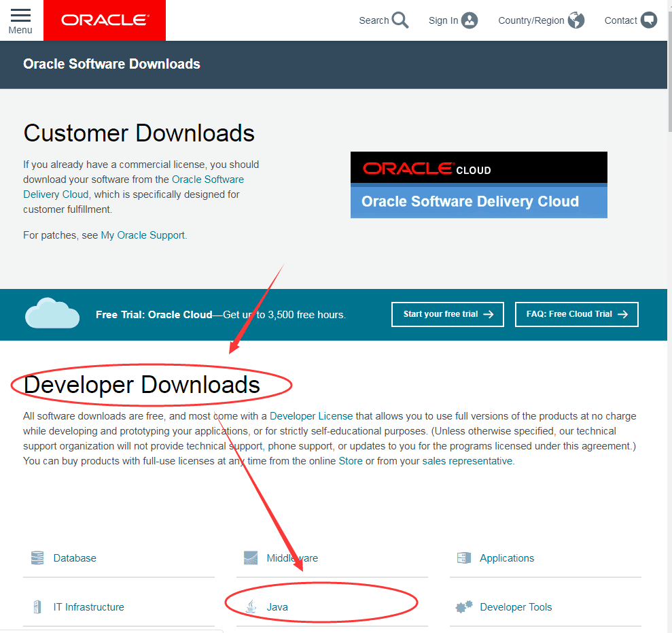Image resolution: width=672 pixels, height=633 pixels.
Task: Open the Applications downloads link
Action: click(x=507, y=558)
